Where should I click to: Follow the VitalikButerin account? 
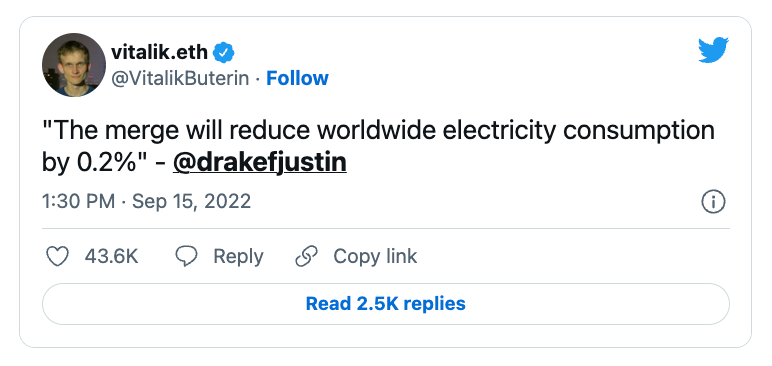coord(297,78)
